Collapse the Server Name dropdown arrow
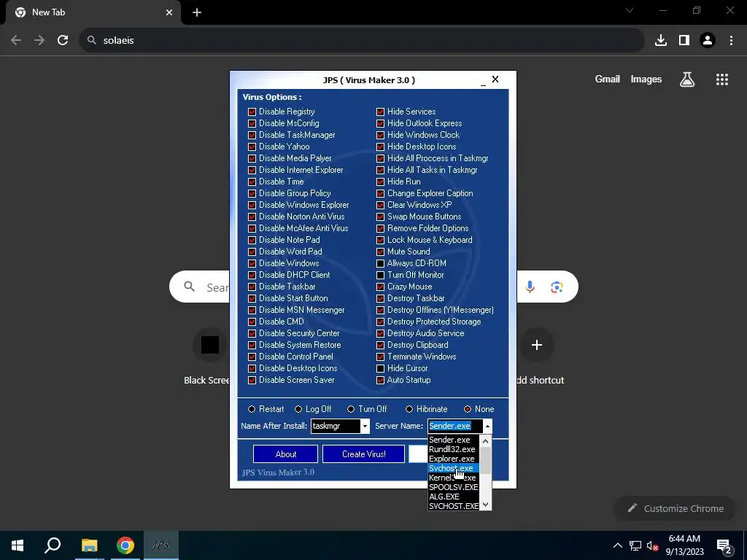The width and height of the screenshot is (747, 560). tap(487, 426)
